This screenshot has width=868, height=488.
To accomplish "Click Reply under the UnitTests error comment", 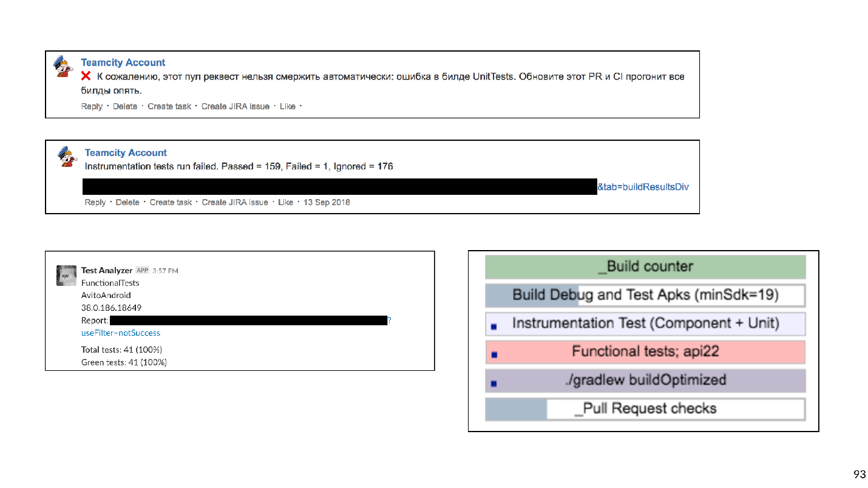I will [92, 106].
